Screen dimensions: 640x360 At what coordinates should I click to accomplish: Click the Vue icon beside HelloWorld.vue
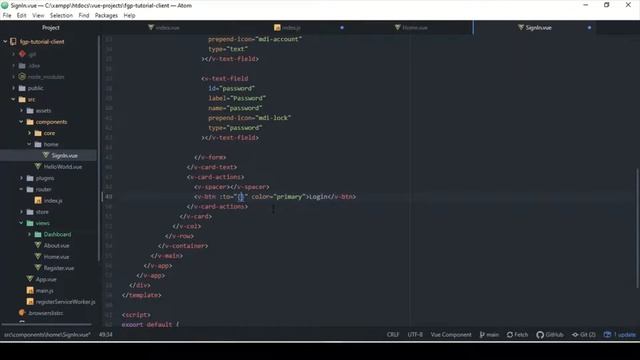tap(38, 167)
